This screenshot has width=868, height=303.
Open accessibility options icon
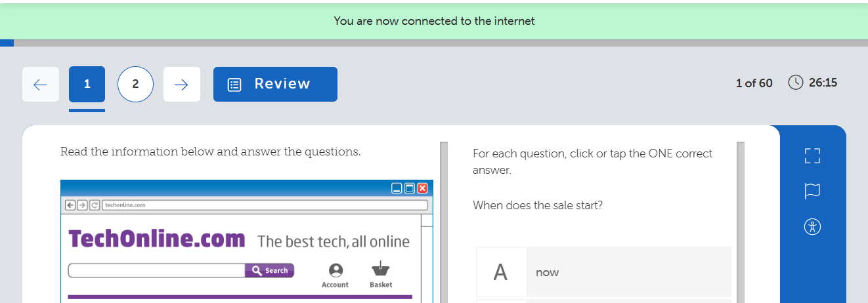[x=812, y=227]
